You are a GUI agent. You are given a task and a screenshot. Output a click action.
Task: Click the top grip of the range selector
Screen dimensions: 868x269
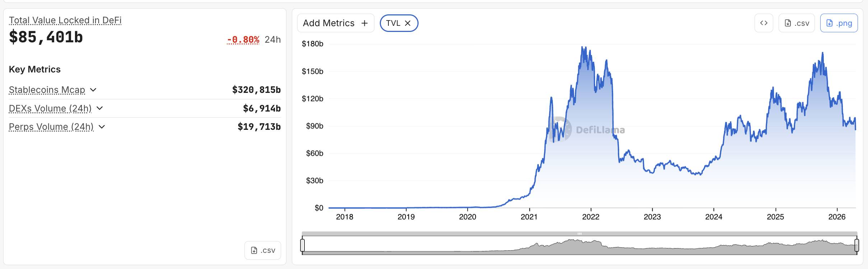click(579, 233)
